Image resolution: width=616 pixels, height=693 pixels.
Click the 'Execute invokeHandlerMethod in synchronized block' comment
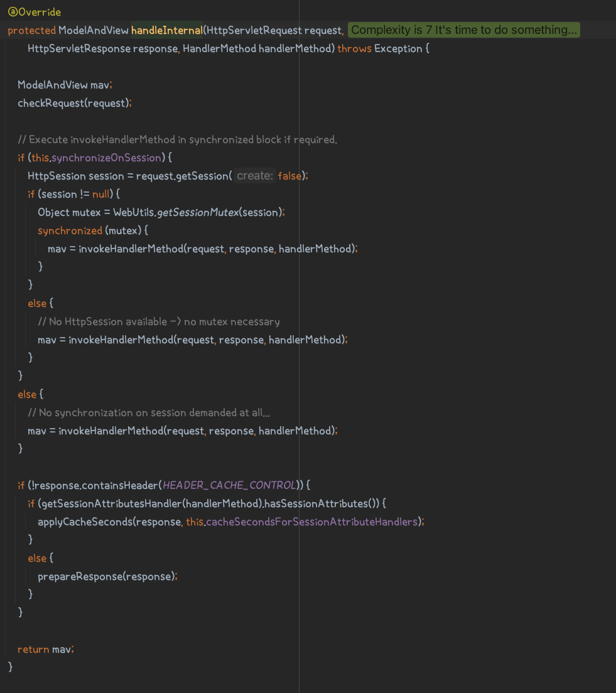(177, 139)
